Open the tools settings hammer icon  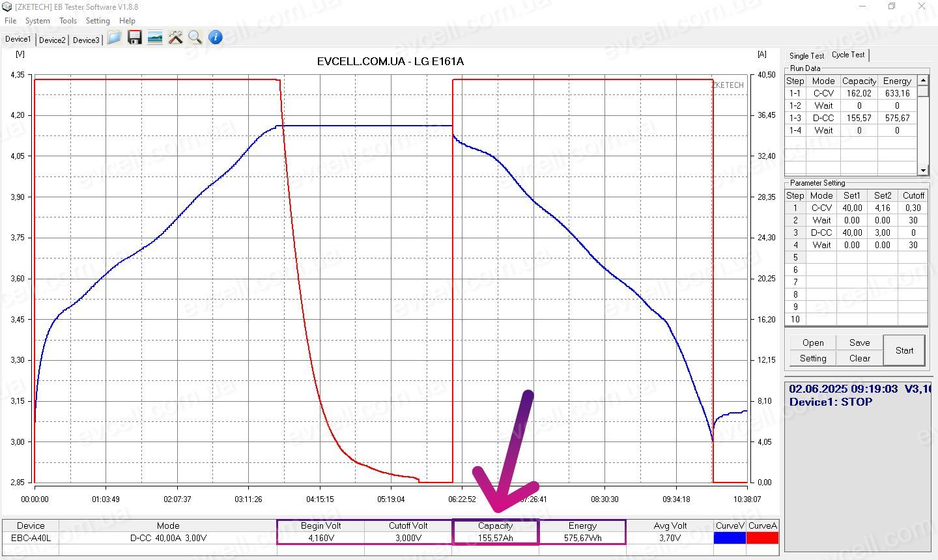(x=175, y=38)
